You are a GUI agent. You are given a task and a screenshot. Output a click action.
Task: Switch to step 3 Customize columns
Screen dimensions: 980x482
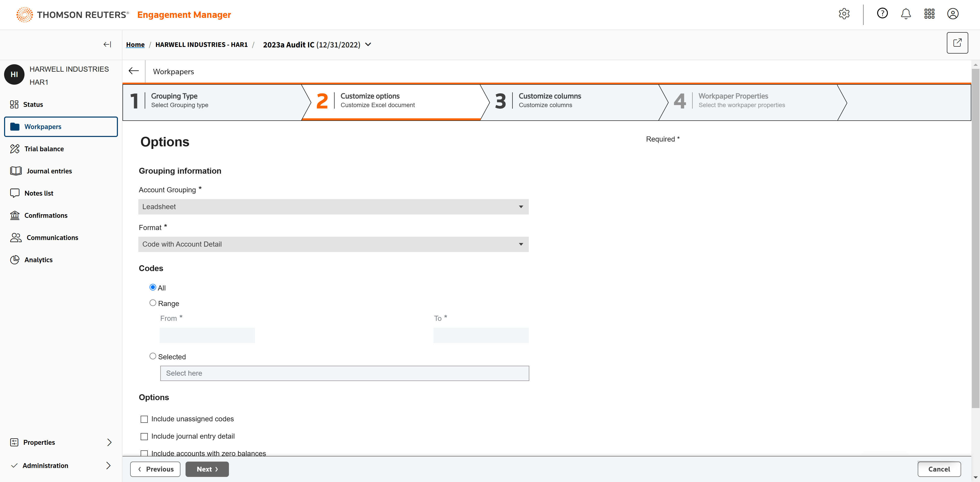pos(549,100)
